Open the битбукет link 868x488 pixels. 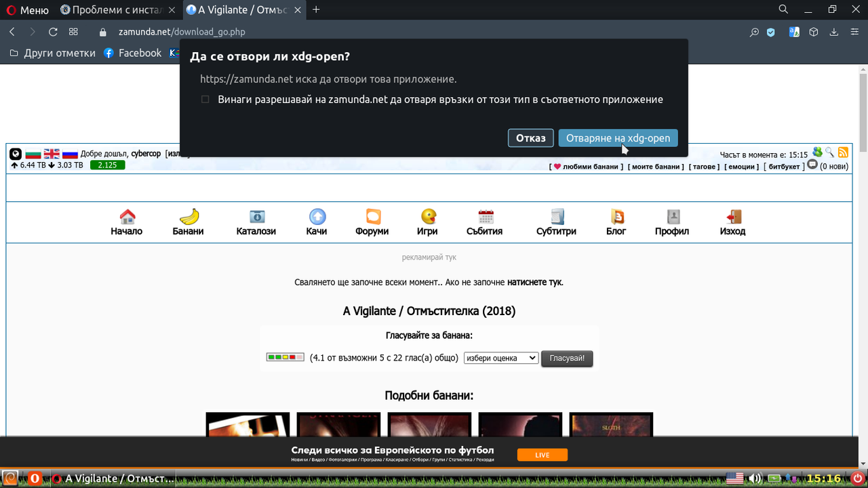(784, 166)
